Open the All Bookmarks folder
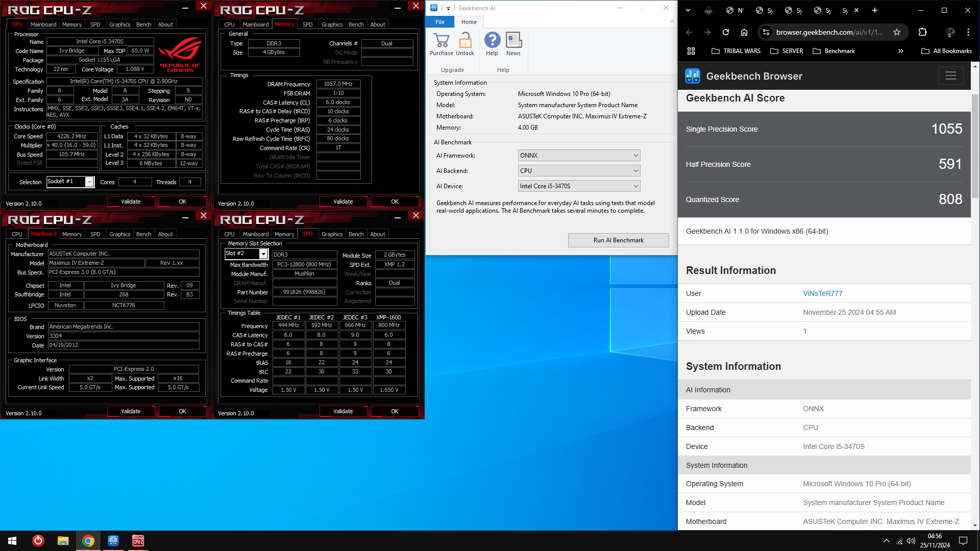Image resolution: width=980 pixels, height=551 pixels. tap(946, 51)
